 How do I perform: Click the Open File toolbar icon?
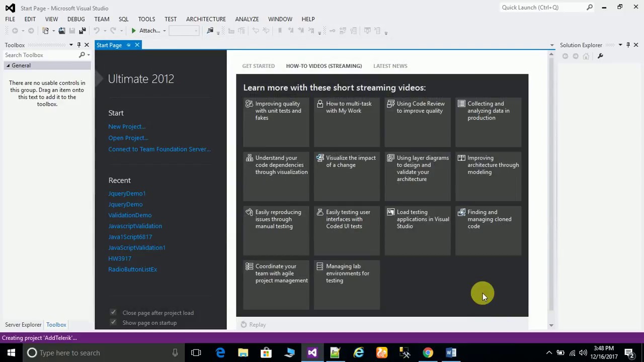(61, 31)
